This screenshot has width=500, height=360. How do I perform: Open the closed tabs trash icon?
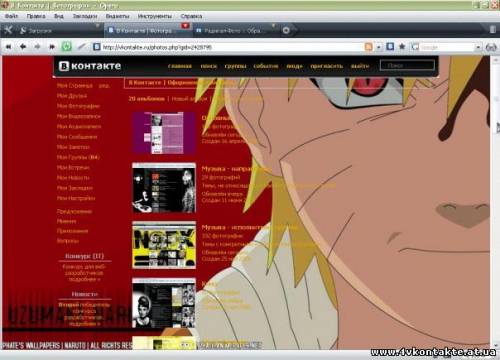pos(492,30)
